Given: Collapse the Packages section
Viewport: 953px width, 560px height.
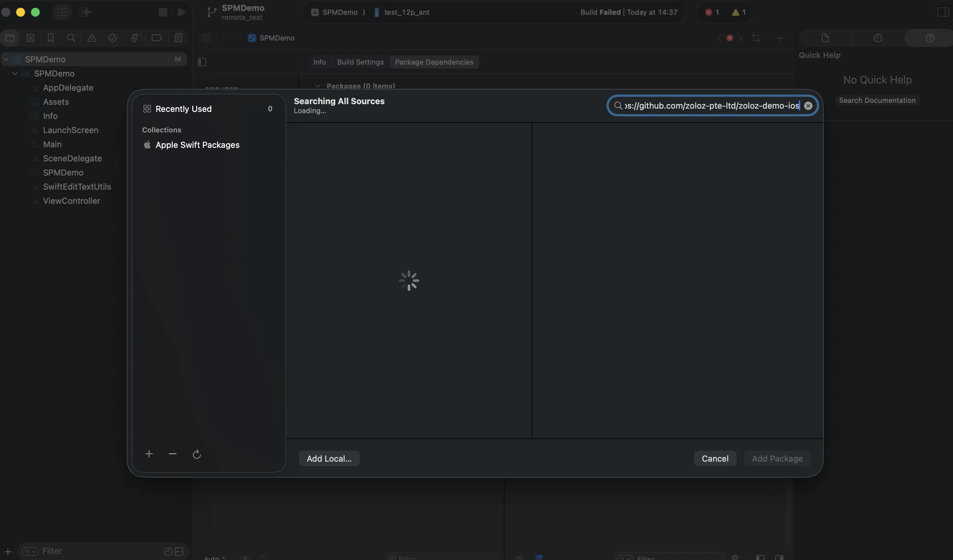Looking at the screenshot, I should (x=318, y=86).
